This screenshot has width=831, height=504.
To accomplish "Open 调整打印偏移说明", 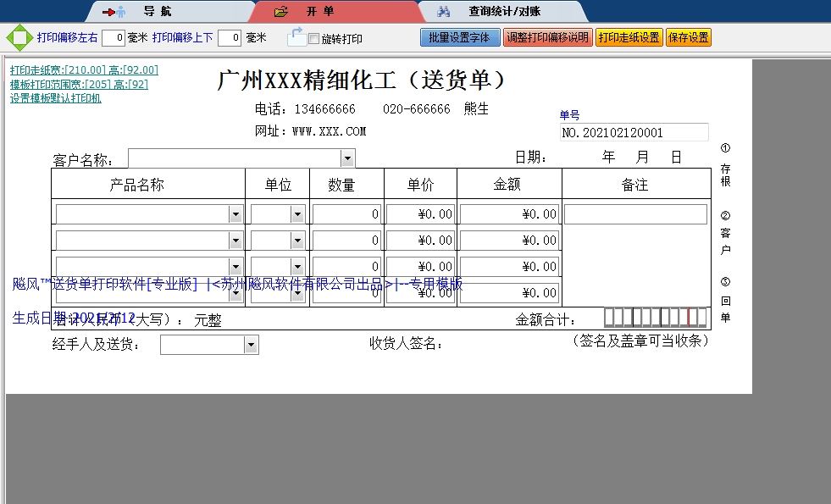I will (x=548, y=37).
